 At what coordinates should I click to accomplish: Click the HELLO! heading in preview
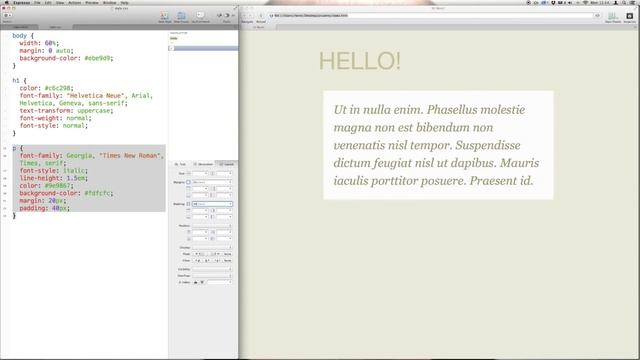pos(360,61)
